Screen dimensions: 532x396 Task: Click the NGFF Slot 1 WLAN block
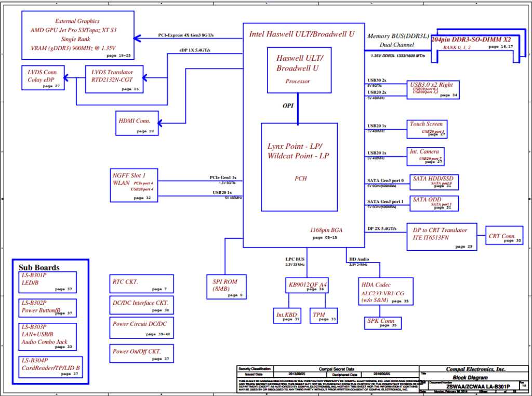(x=134, y=185)
